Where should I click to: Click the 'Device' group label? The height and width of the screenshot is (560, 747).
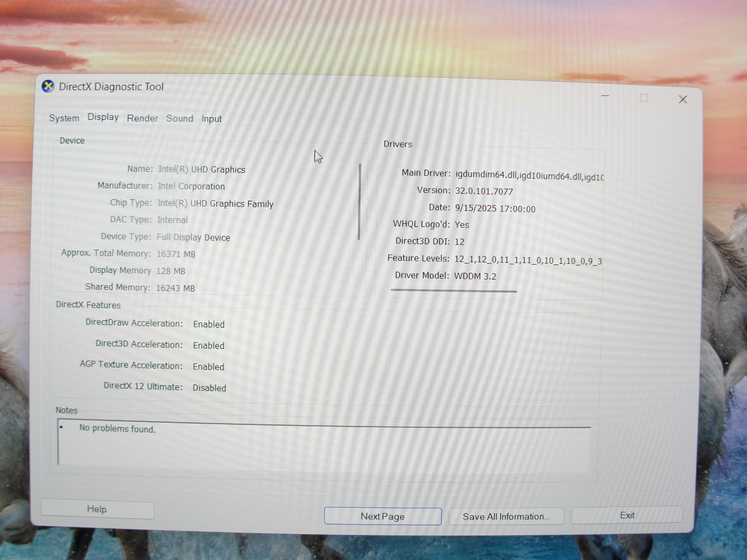pyautogui.click(x=72, y=140)
